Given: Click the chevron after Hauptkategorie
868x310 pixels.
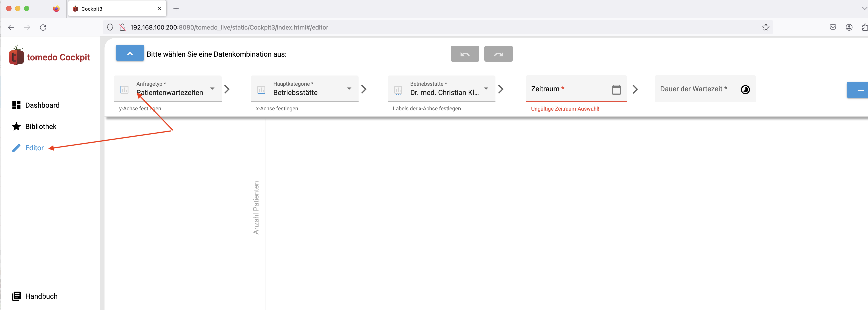Looking at the screenshot, I should tap(364, 89).
